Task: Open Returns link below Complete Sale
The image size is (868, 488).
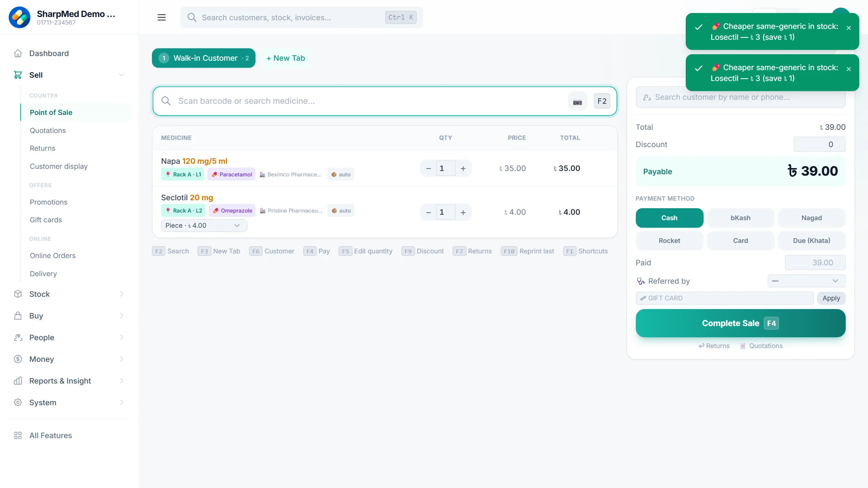Action: click(x=714, y=346)
